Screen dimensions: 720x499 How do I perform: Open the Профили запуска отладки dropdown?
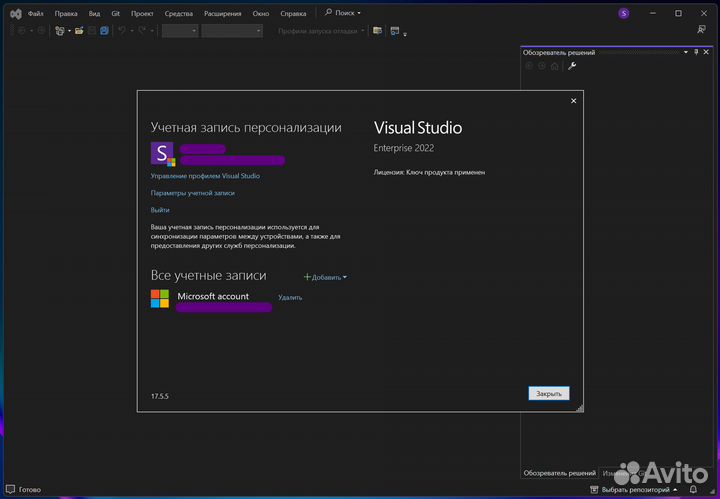coord(321,31)
